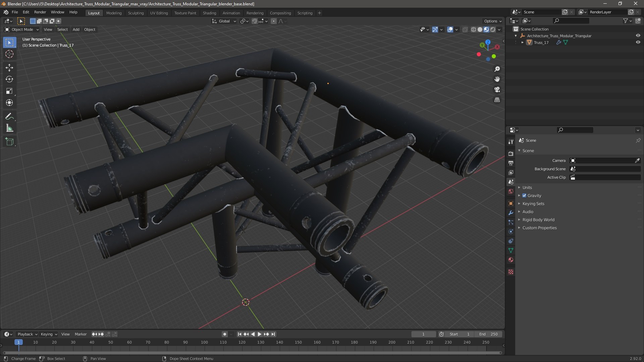Switch to the UV Editing workspace tab

pyautogui.click(x=159, y=13)
